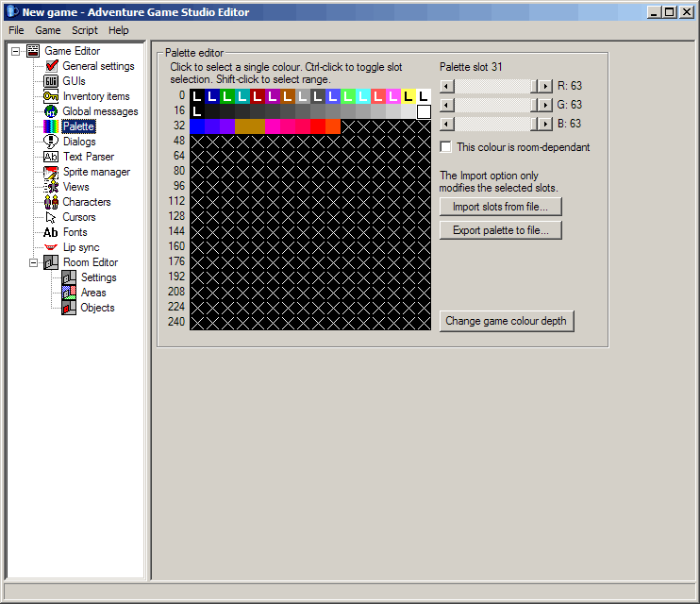Open the Game menu
This screenshot has height=604, width=700.
[48, 30]
